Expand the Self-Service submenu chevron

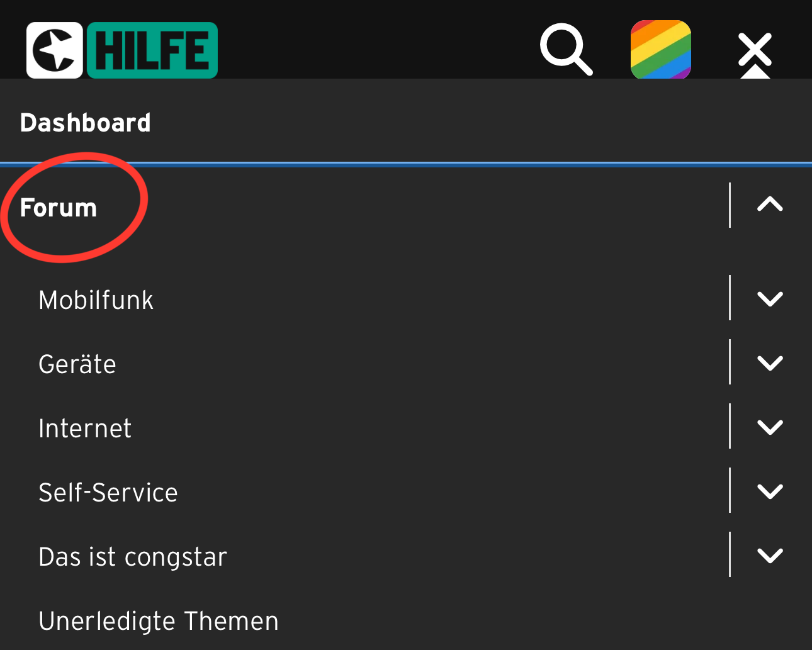[770, 491]
